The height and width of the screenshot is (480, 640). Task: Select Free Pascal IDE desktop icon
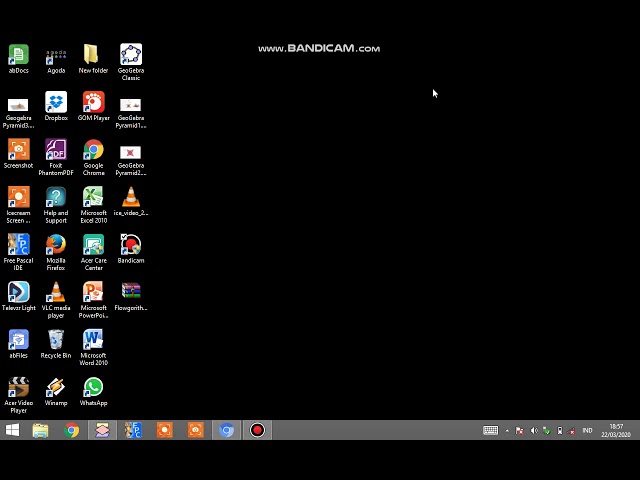point(18,252)
